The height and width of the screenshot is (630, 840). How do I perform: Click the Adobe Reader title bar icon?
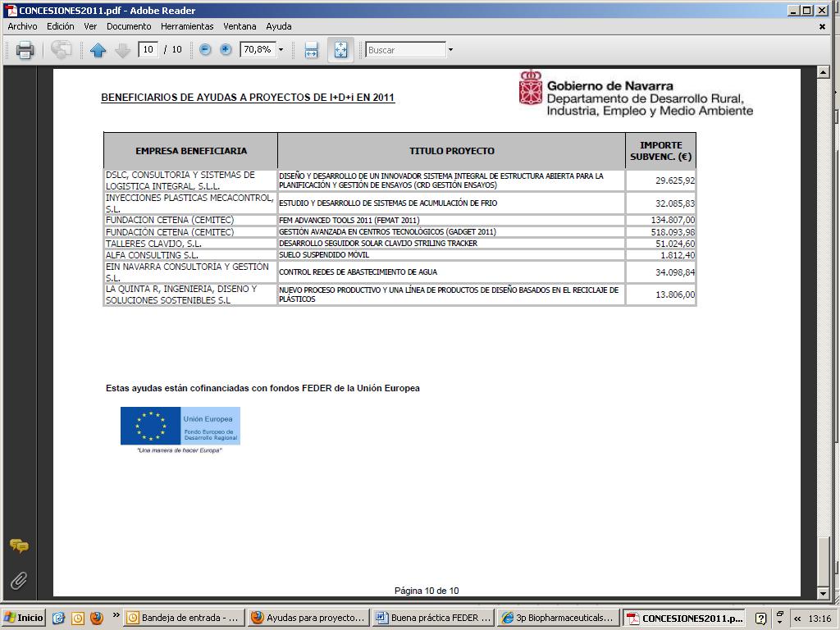11,10
